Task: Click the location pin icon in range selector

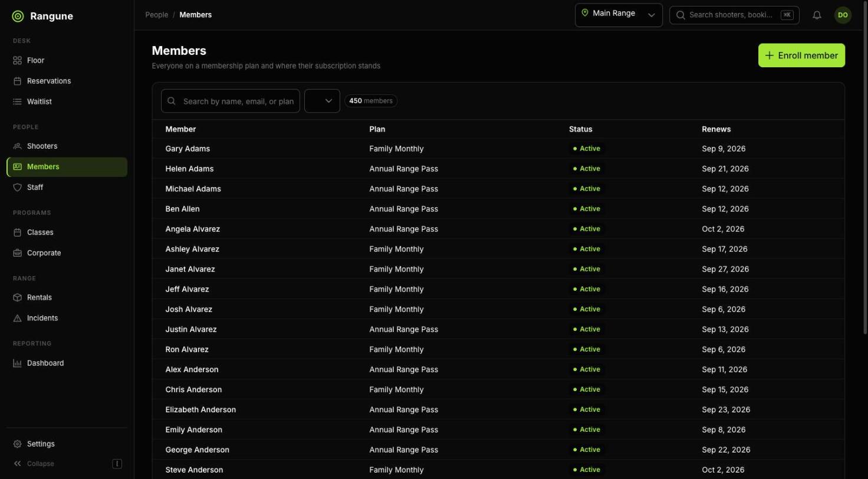Action: coord(585,13)
